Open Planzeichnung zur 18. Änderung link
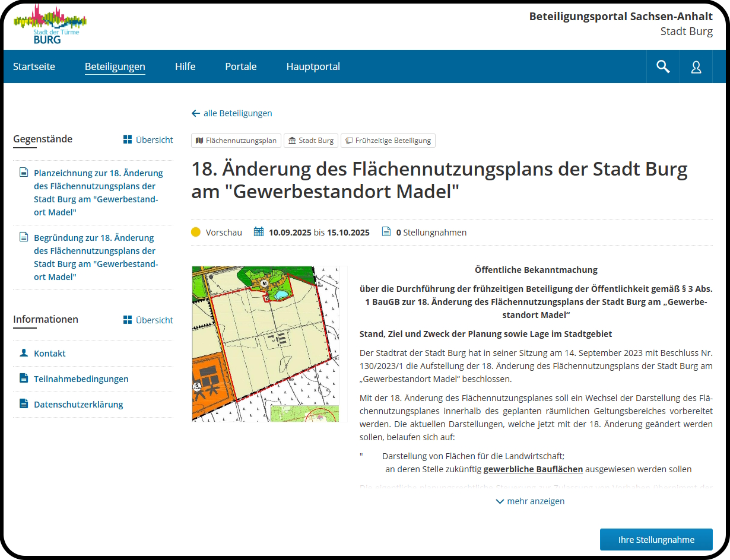Image resolution: width=730 pixels, height=560 pixels. (99, 193)
